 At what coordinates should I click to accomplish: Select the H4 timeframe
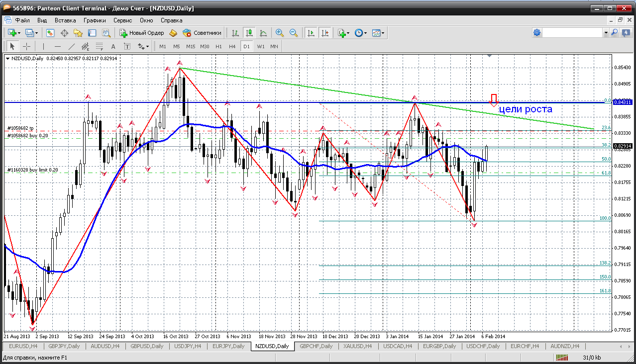point(232,46)
